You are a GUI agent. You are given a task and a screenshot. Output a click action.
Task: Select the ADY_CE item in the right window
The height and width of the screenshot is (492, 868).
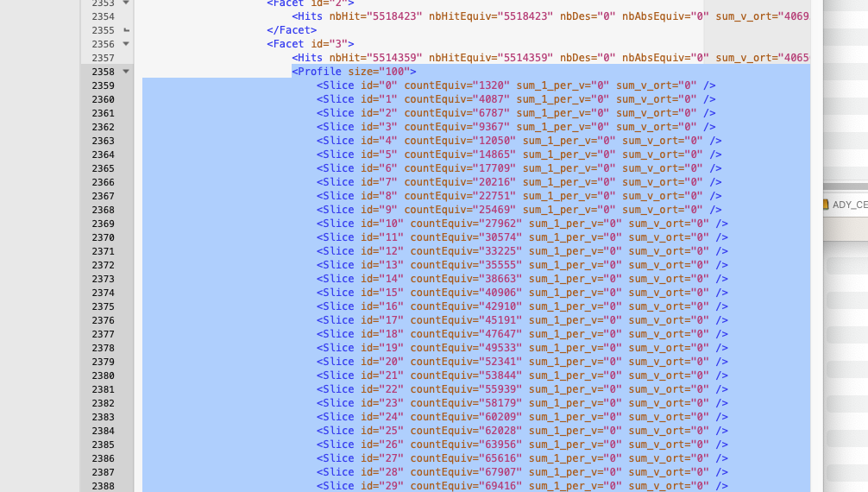[849, 205]
